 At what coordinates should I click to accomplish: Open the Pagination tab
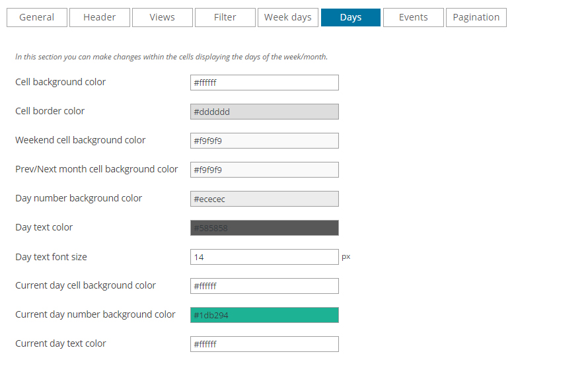[x=476, y=18]
